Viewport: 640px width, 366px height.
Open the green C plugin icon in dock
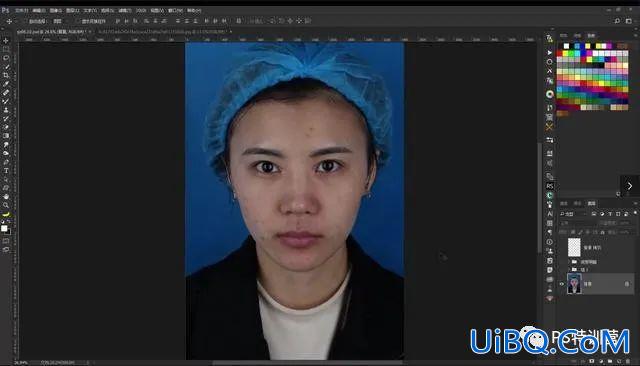(550, 195)
